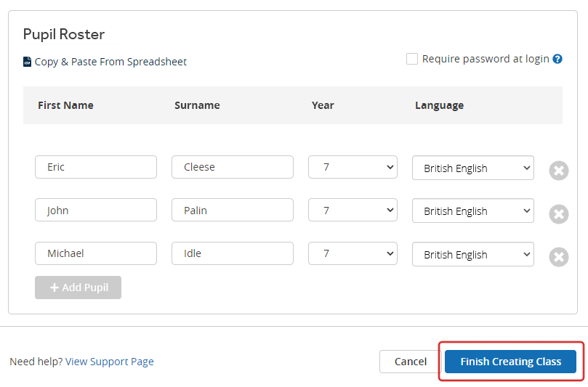Click the spreadsheet file icon
Screen dimensions: 588x387
(27, 62)
